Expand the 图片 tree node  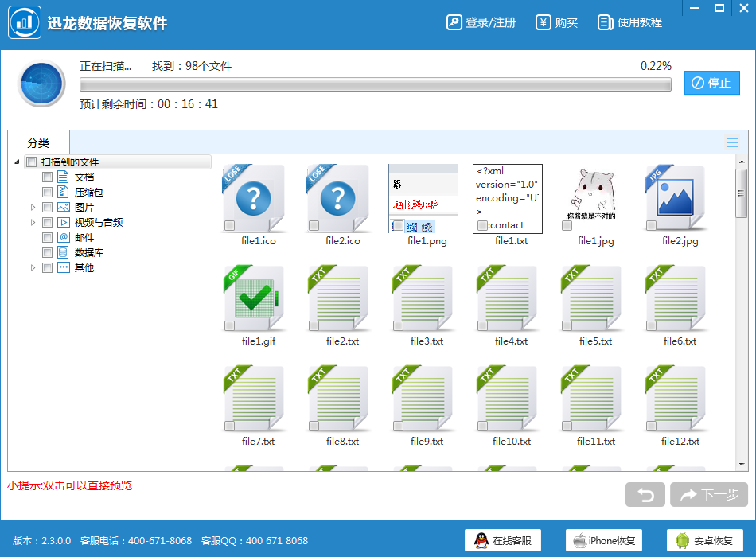[33, 208]
